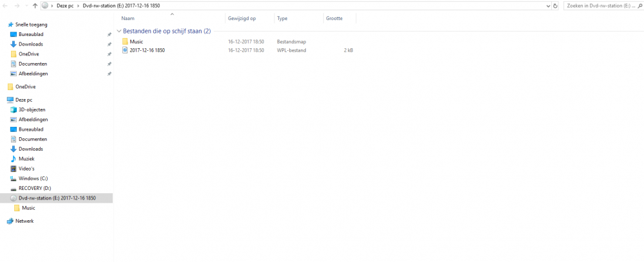
Task: Select the Music folder in file list
Action: point(137,41)
